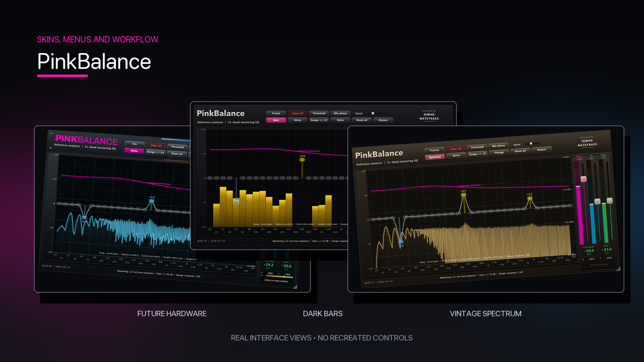Click the -30.6 LUFS readout in Future Hardware
The height and width of the screenshot is (362, 644).
287,266
